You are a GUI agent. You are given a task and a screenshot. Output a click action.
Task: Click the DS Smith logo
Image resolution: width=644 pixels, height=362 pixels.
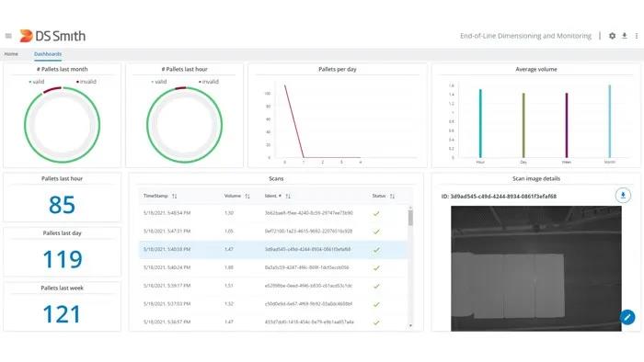pyautogui.click(x=52, y=36)
